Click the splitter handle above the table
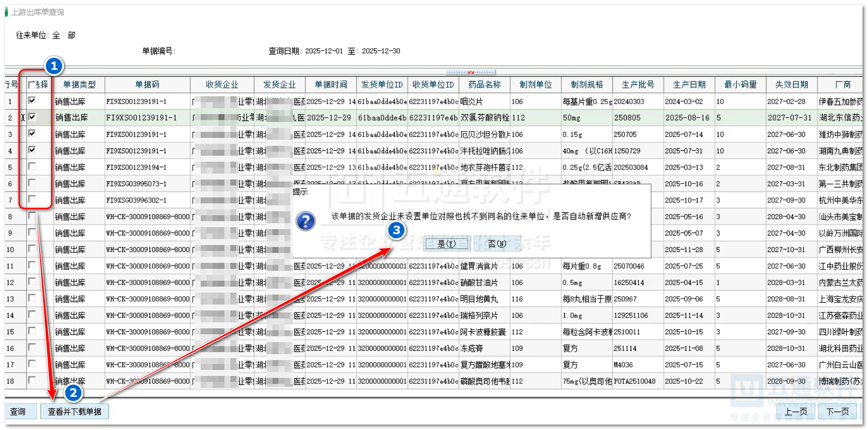The image size is (868, 430). [x=470, y=72]
